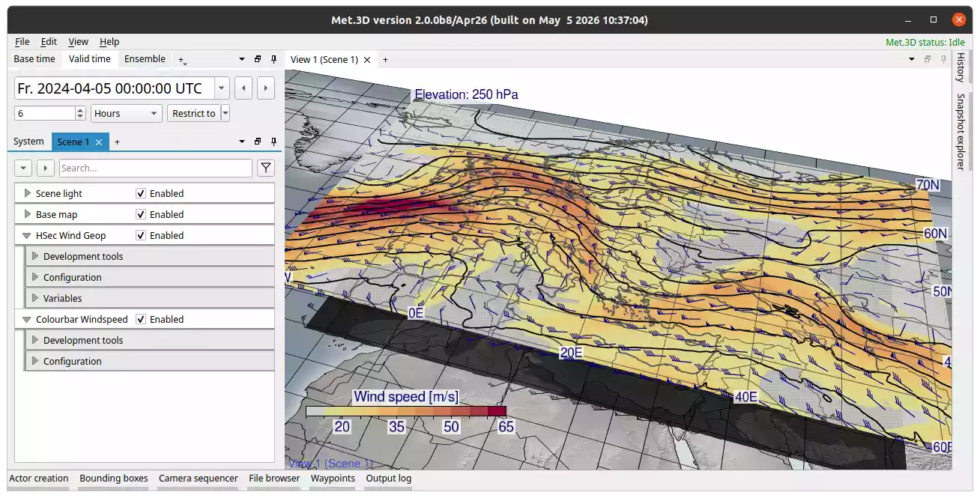Expand the Variables section

pos(34,298)
